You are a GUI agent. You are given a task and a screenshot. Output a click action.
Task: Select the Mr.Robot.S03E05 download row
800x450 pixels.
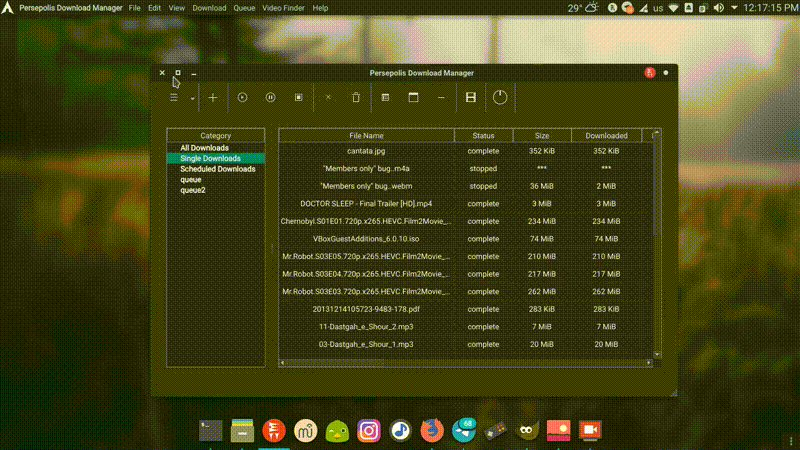point(466,257)
